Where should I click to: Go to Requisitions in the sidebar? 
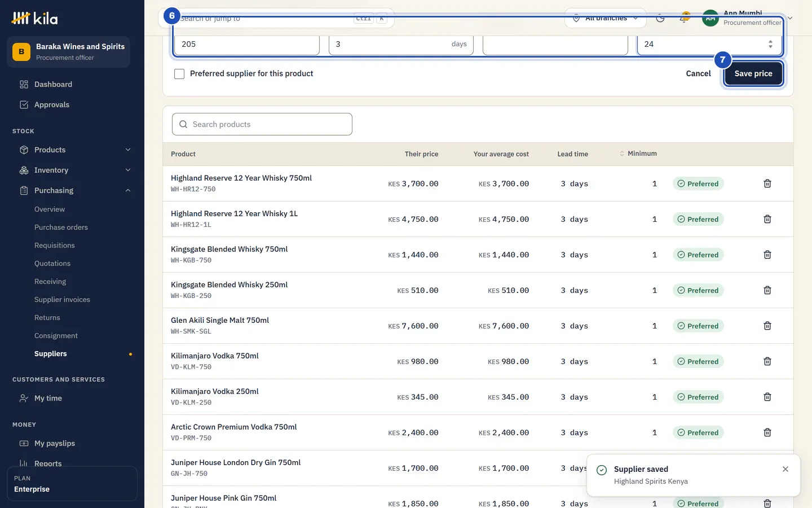[x=55, y=246]
